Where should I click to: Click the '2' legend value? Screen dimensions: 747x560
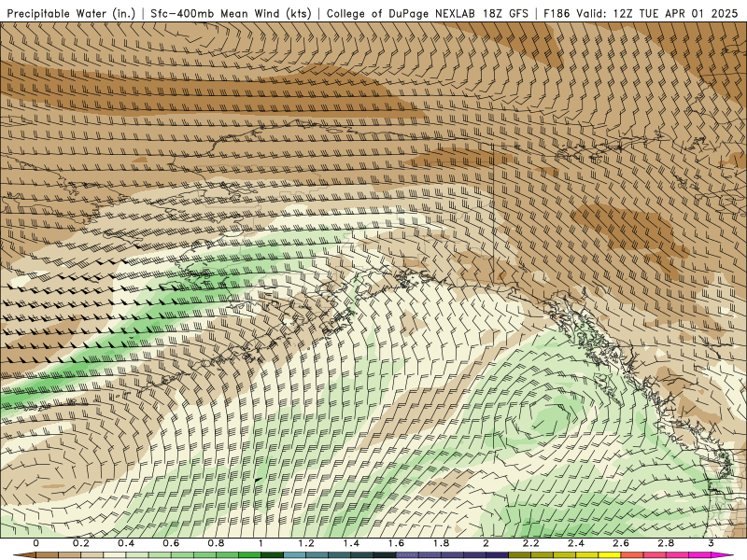click(486, 543)
